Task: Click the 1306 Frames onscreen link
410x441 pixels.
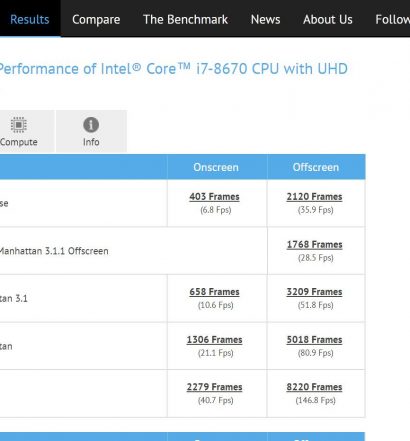Action: click(x=214, y=340)
